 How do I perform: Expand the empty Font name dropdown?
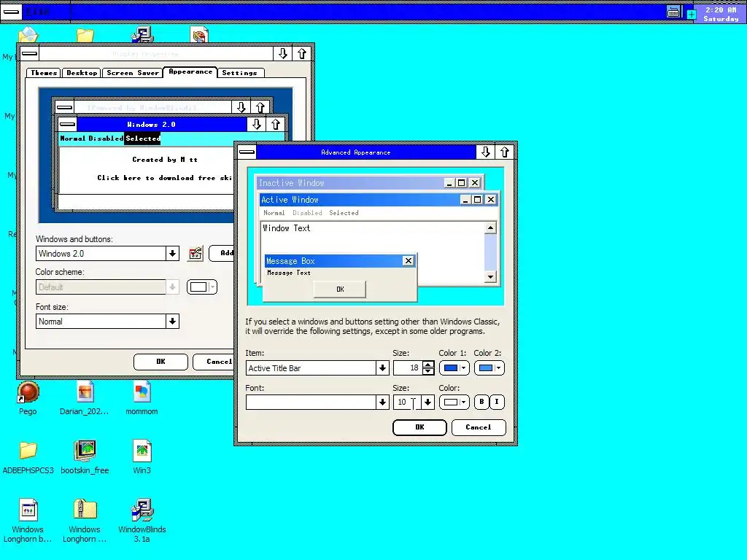(382, 402)
